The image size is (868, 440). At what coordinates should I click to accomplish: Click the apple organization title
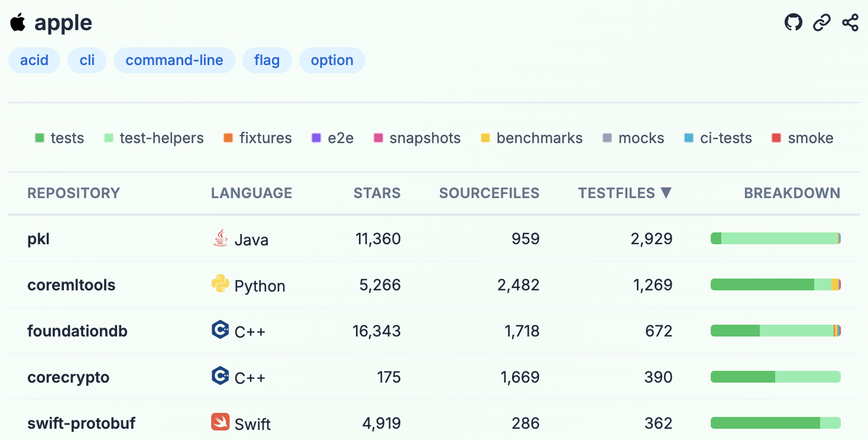point(63,23)
